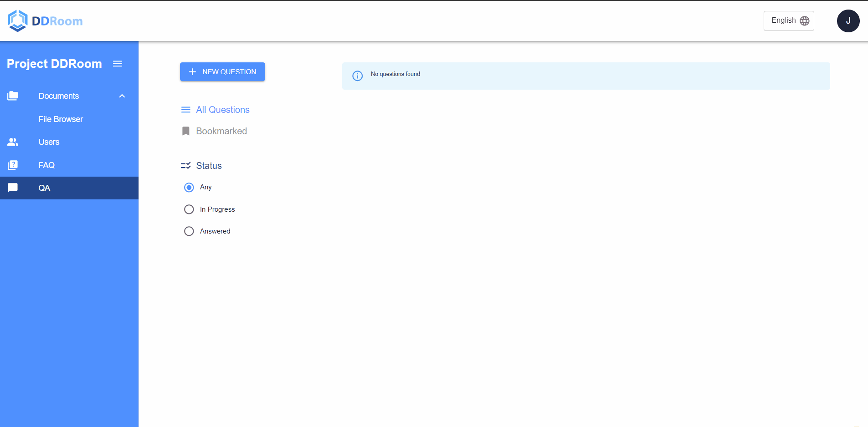Image resolution: width=868 pixels, height=427 pixels.
Task: Click the All Questions list icon
Action: coord(186,110)
